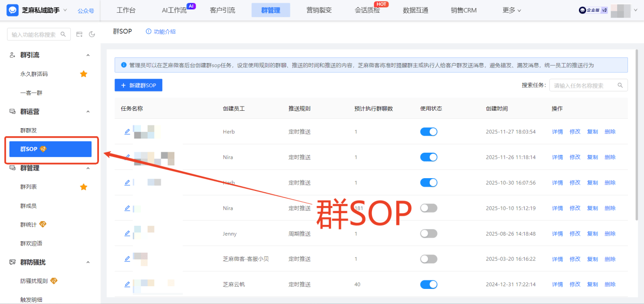Enable the status toggle for Jenny's task

pos(429,234)
